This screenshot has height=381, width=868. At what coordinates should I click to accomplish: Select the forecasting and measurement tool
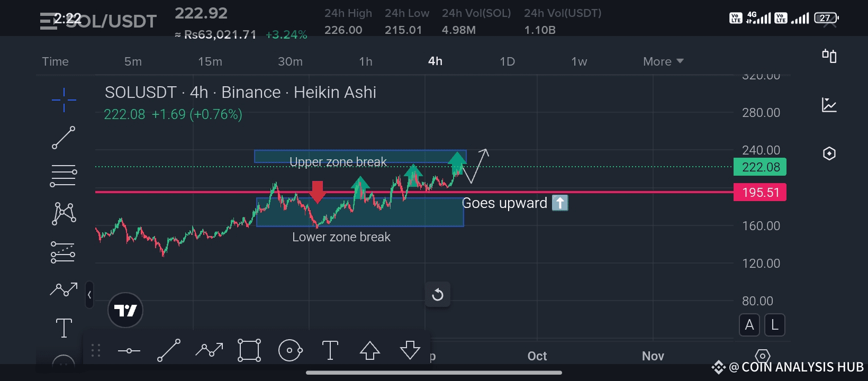coord(63,252)
